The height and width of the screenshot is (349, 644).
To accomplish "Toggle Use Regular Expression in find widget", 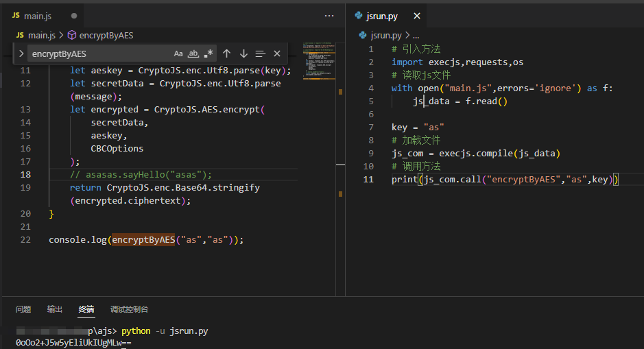I will [208, 53].
